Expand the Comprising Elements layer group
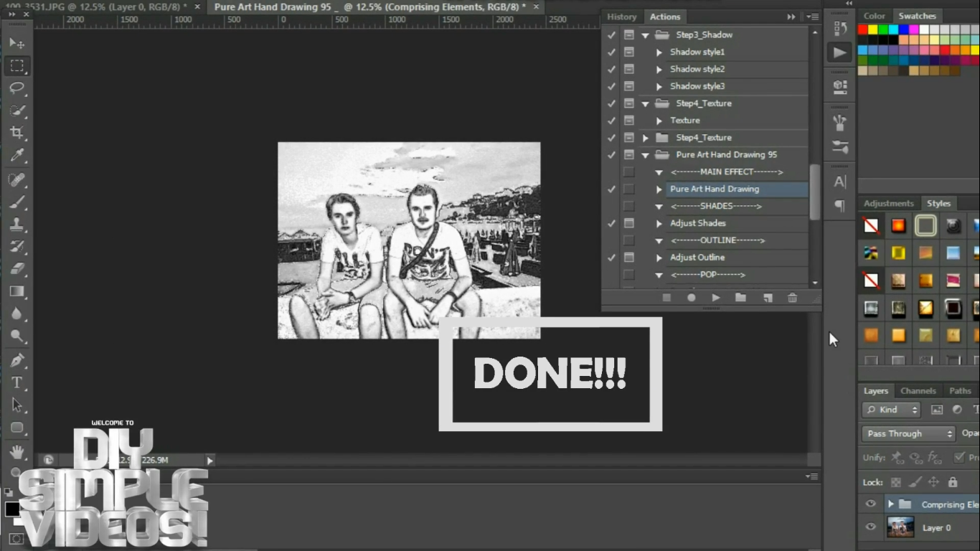 (x=890, y=504)
